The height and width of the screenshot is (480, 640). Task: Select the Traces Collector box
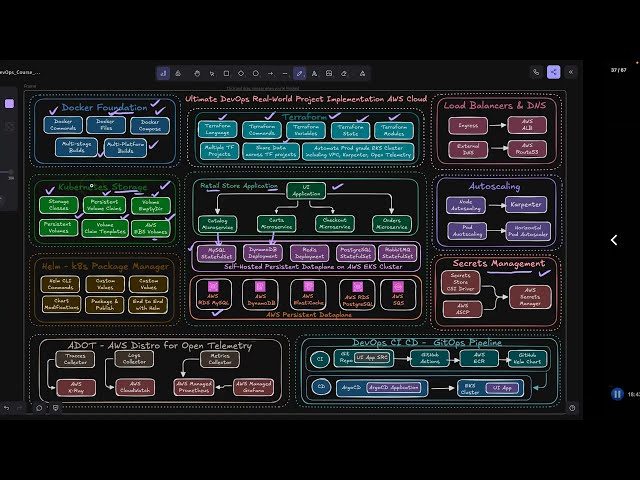tap(75, 359)
